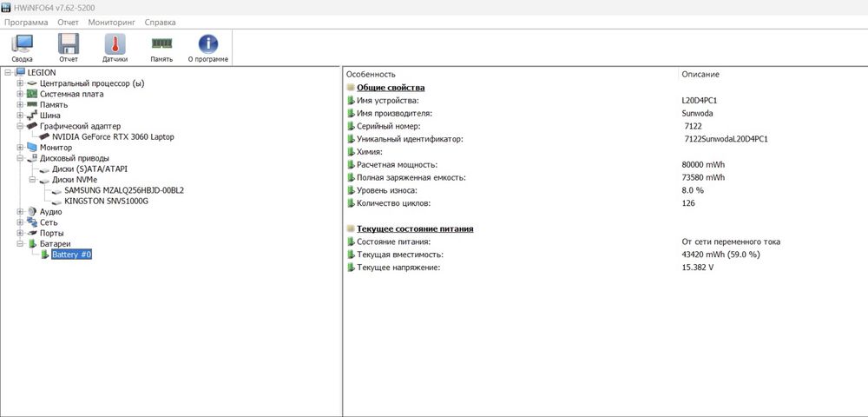Image resolution: width=868 pixels, height=417 pixels.
Task: Expand the Шина tree node
Action: click(x=20, y=116)
